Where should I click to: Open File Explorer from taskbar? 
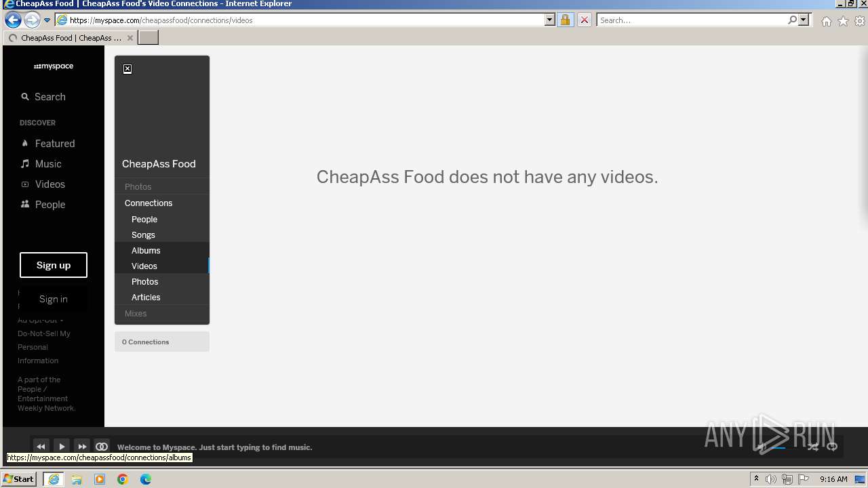click(77, 479)
